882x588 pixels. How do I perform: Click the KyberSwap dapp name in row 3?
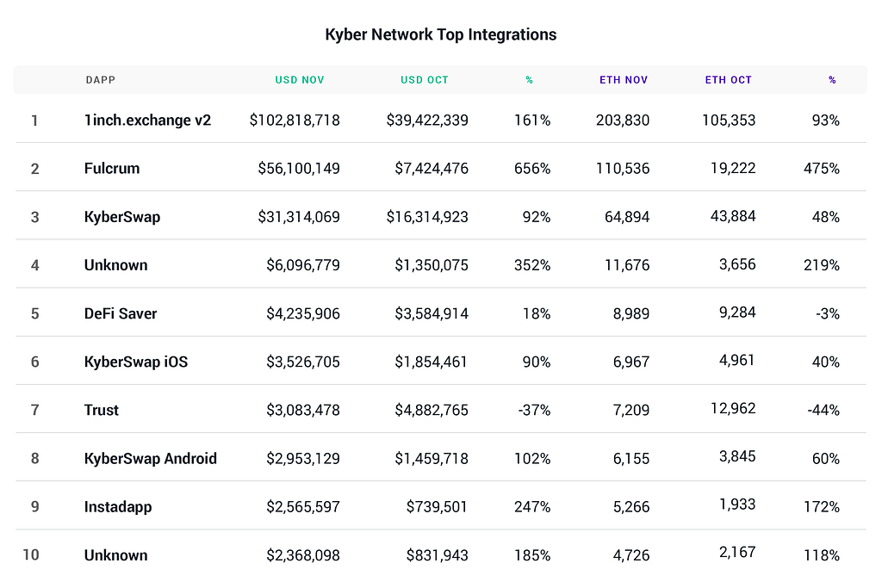[122, 217]
